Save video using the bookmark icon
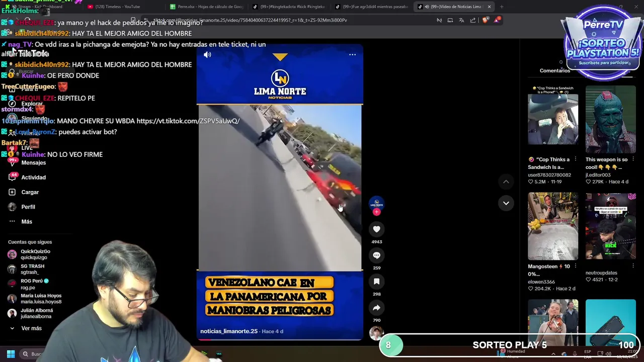The image size is (644, 362). tap(376, 282)
